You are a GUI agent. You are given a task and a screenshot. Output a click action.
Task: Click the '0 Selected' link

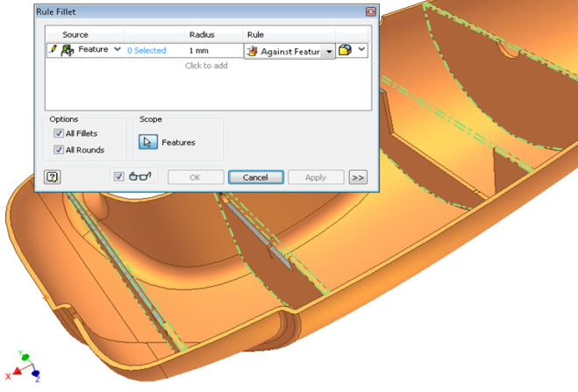(146, 51)
